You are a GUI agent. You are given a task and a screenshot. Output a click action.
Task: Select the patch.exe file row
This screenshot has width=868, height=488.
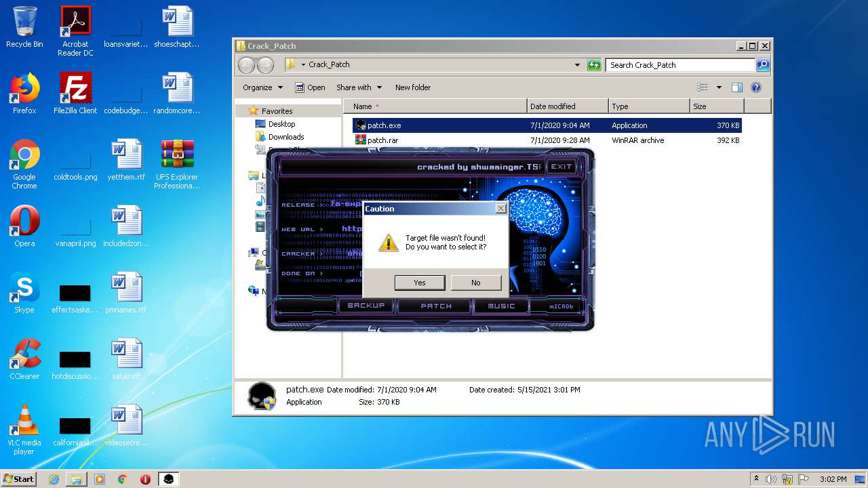tap(547, 125)
